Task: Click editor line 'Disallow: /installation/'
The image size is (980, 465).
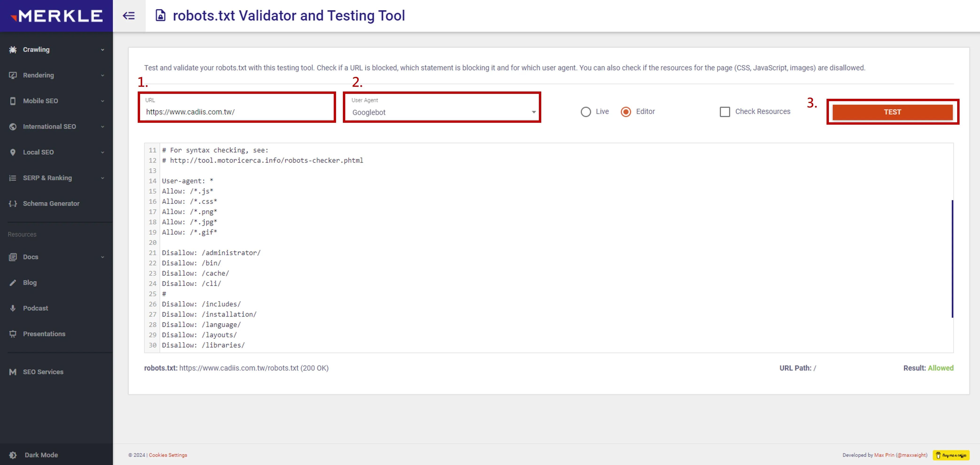Action: (x=209, y=314)
